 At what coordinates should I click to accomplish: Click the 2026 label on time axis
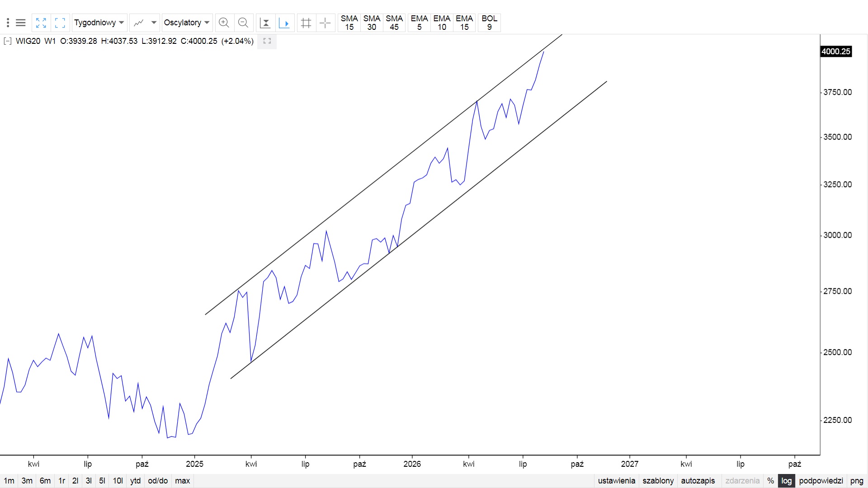point(412,464)
